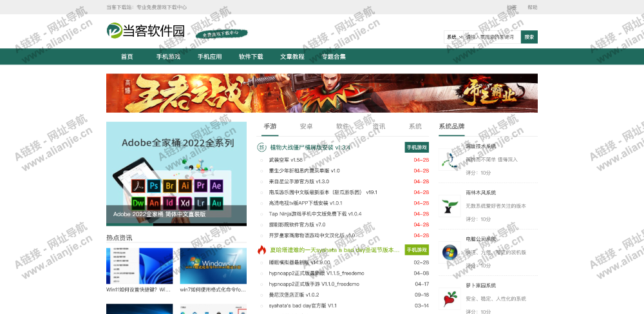The image size is (644, 314).
Task: Open the 王者之战 banner advertisement
Action: 322,93
